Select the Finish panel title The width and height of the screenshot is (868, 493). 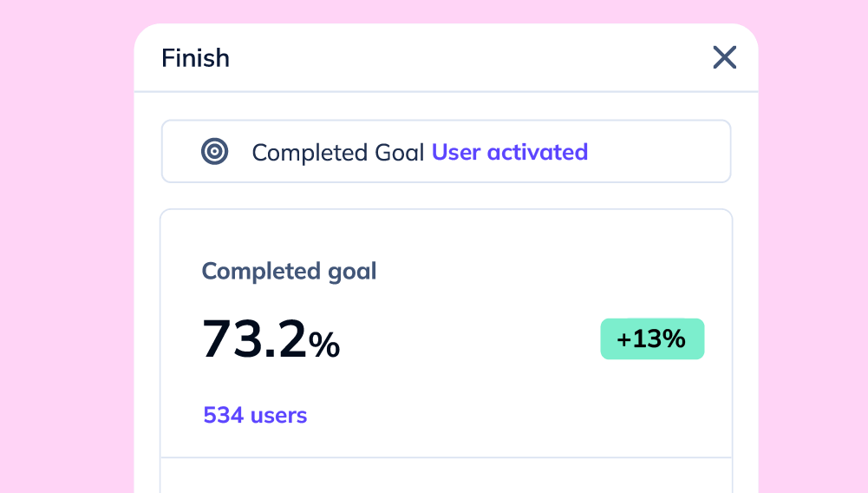tap(195, 58)
